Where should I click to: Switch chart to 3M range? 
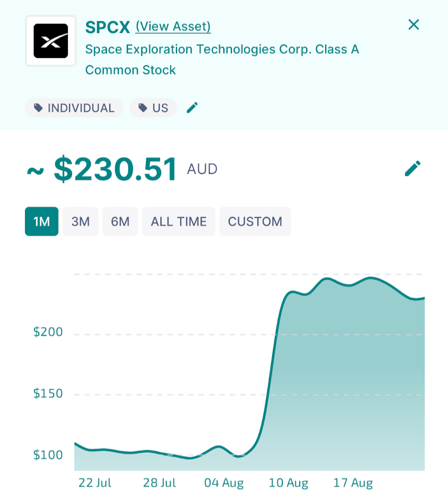click(x=80, y=221)
